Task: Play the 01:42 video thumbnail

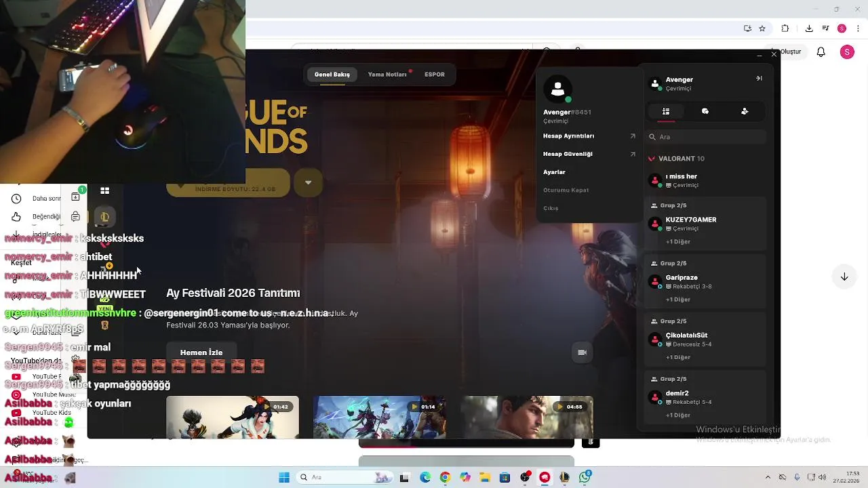Action: tap(233, 417)
